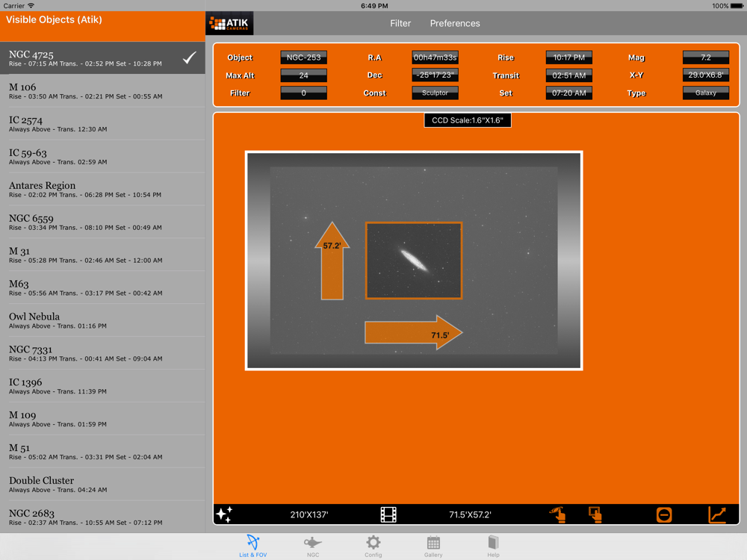This screenshot has width=747, height=560.
Task: Select M 106 in visible objects list
Action: [102, 91]
